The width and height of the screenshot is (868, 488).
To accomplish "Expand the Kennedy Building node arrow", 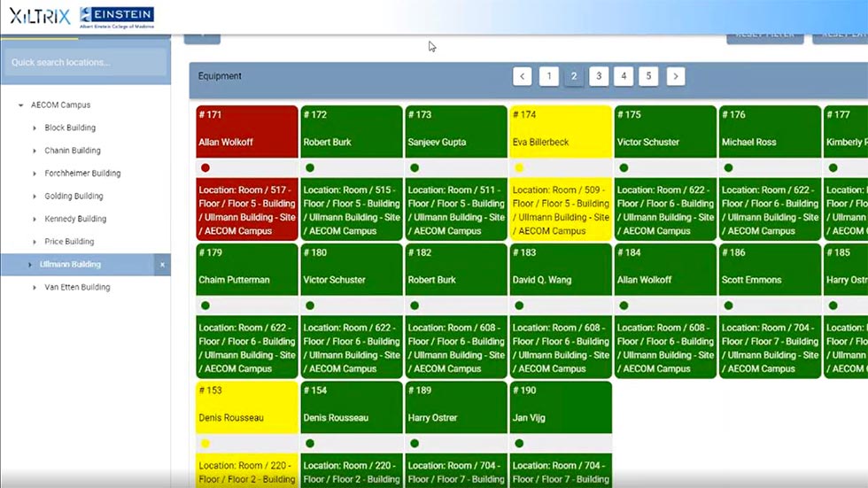I will click(x=35, y=220).
